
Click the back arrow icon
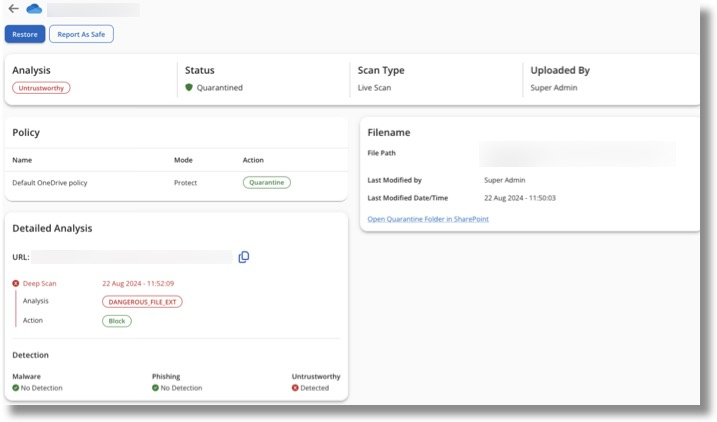[x=14, y=9]
